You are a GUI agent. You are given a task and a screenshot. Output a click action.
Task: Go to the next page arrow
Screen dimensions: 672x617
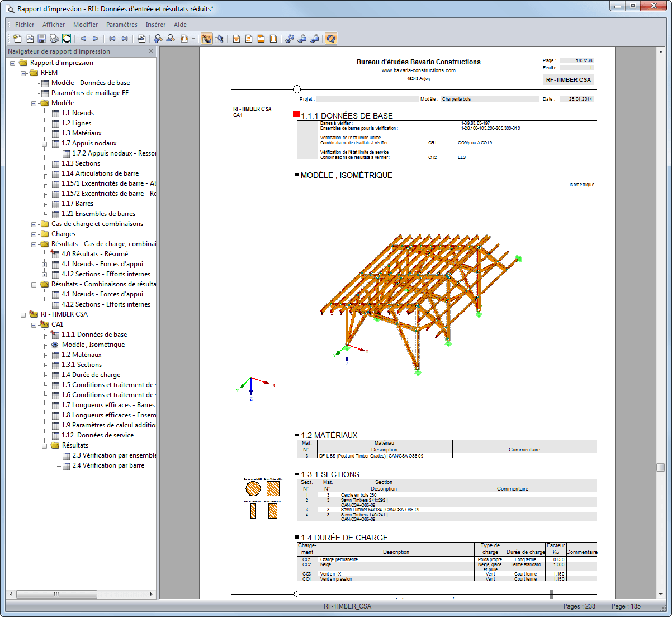96,39
